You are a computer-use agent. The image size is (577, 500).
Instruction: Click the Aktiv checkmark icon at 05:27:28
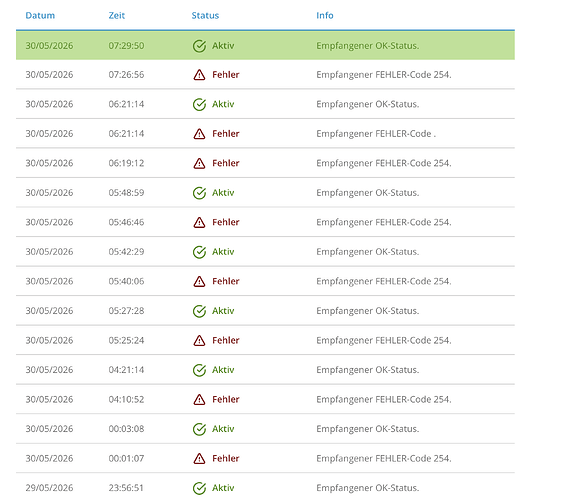tap(199, 311)
